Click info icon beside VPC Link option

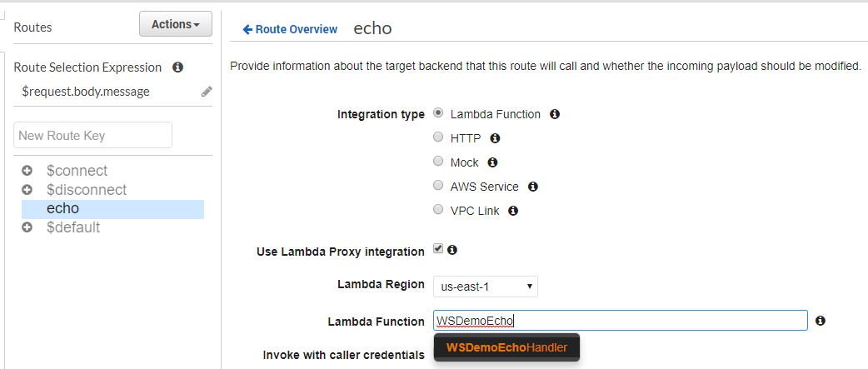click(513, 211)
